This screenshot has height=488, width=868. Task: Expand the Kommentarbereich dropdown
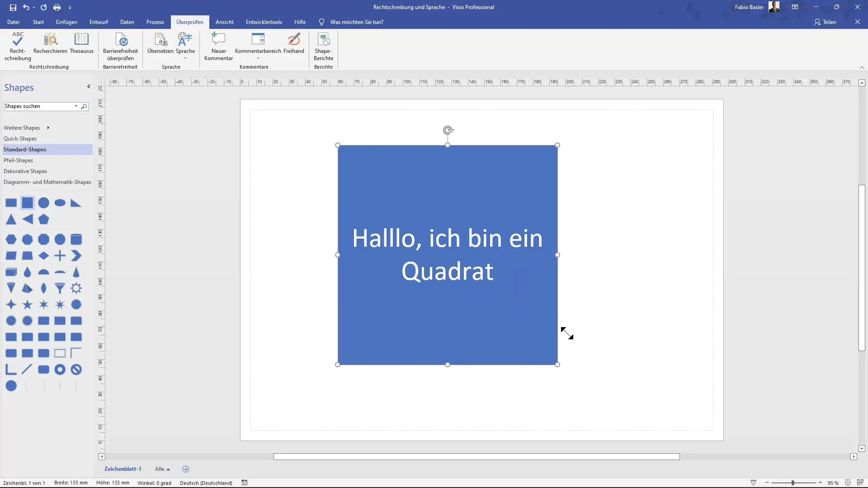258,58
